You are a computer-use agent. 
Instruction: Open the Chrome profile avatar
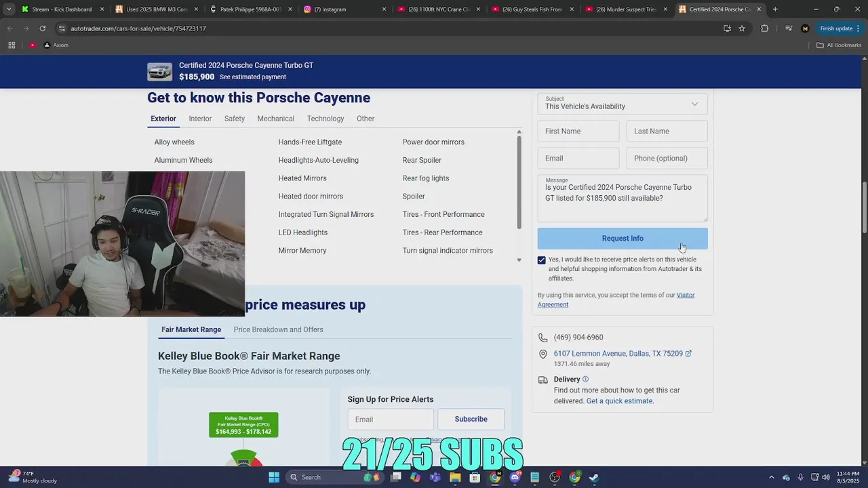point(805,28)
